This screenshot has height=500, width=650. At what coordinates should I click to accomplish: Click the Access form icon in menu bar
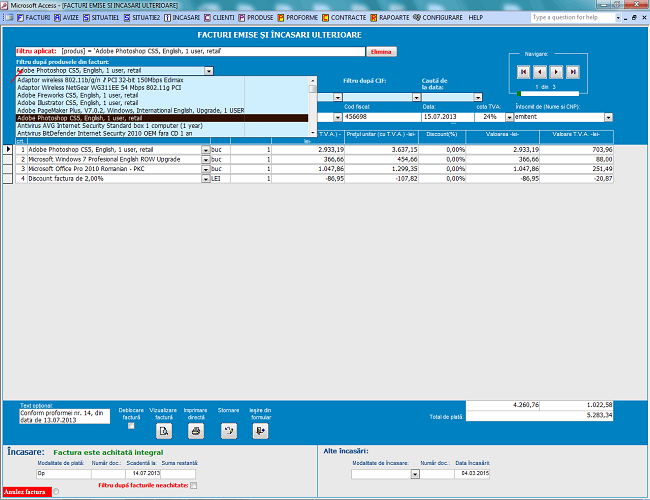[9, 18]
